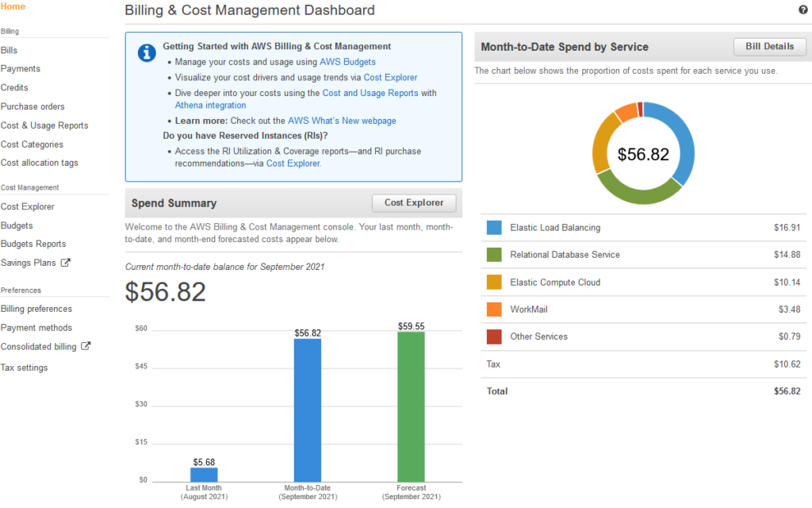Open Consolidated billing
This screenshot has height=508, width=812.
coord(38,346)
